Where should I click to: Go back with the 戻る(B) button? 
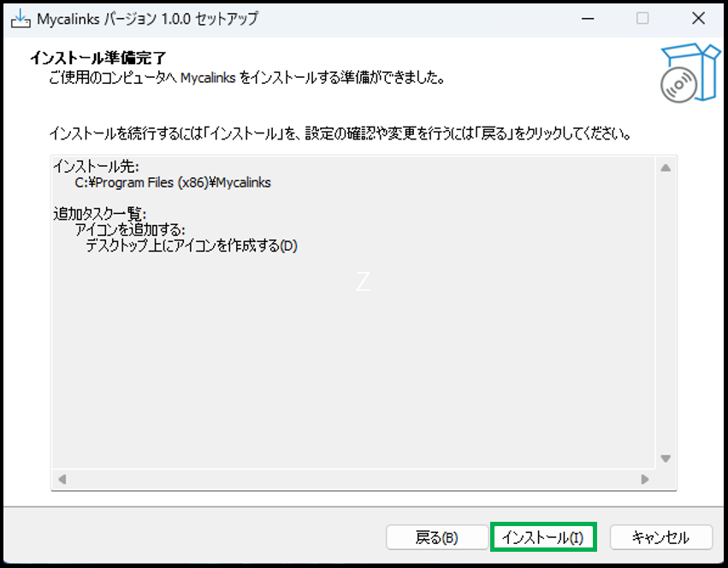(436, 537)
